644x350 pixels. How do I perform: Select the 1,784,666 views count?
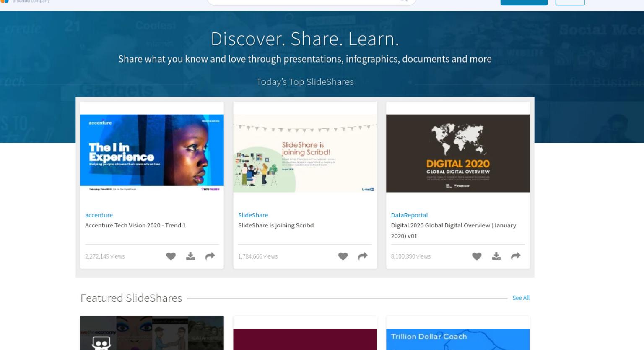(258, 256)
